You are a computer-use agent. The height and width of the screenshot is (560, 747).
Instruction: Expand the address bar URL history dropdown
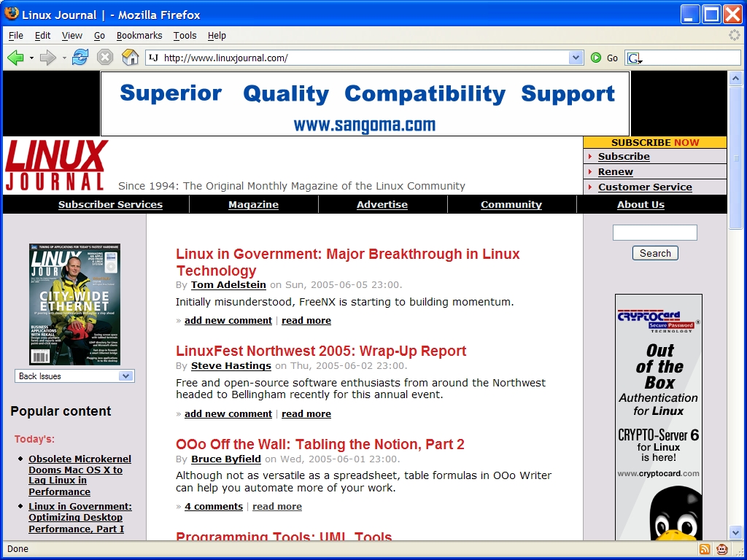(576, 58)
